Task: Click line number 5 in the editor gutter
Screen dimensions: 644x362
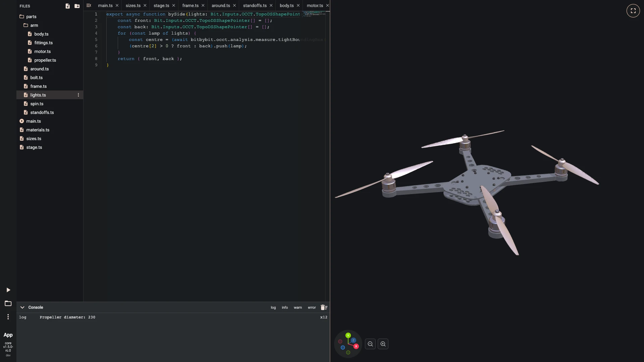Action: point(96,40)
